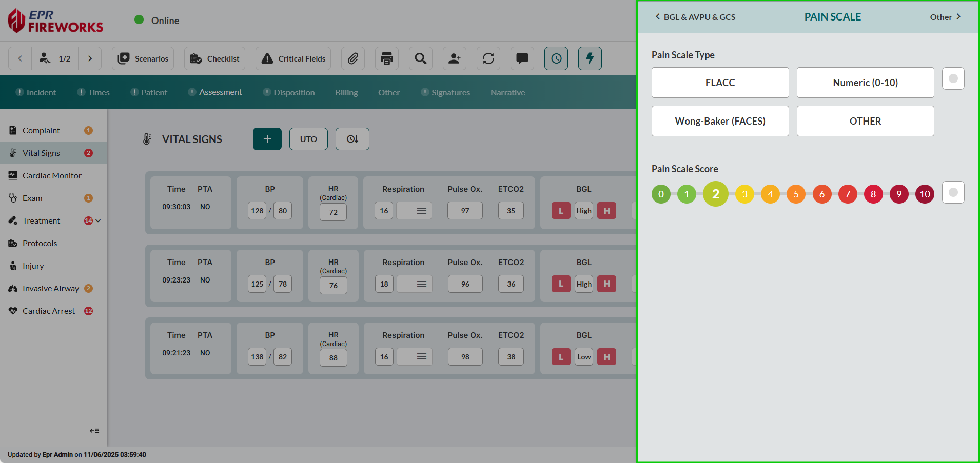Image resolution: width=980 pixels, height=463 pixels.
Task: Open search using the magnifying glass icon
Action: 421,58
